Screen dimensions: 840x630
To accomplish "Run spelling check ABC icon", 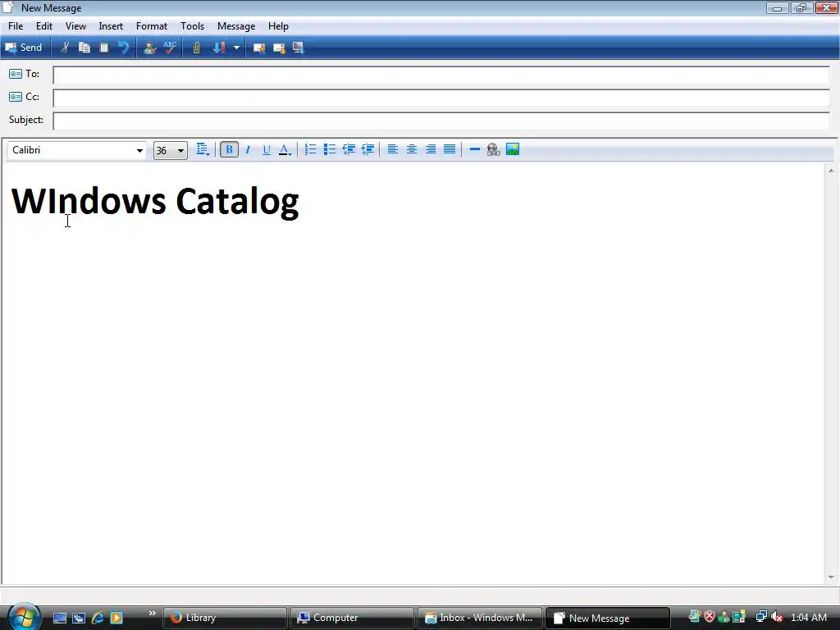I will (170, 48).
